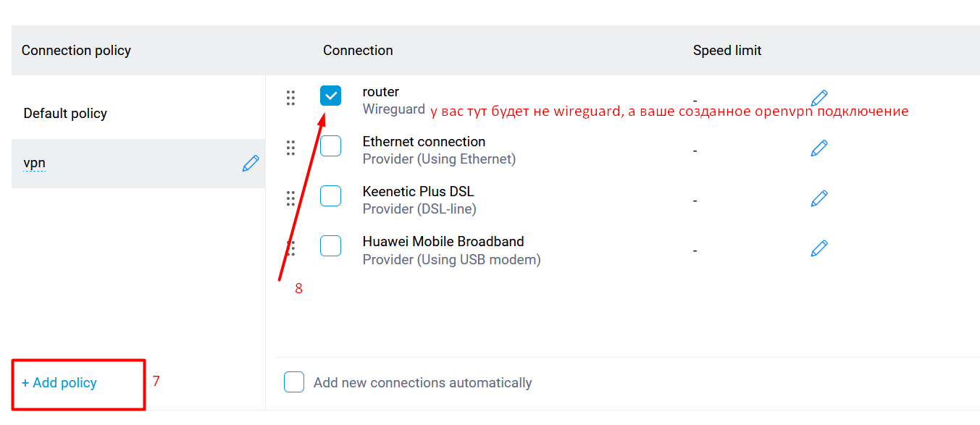Screen dimensions: 980x425
Task: Edit the vpn policy name pencil icon
Action: (251, 164)
